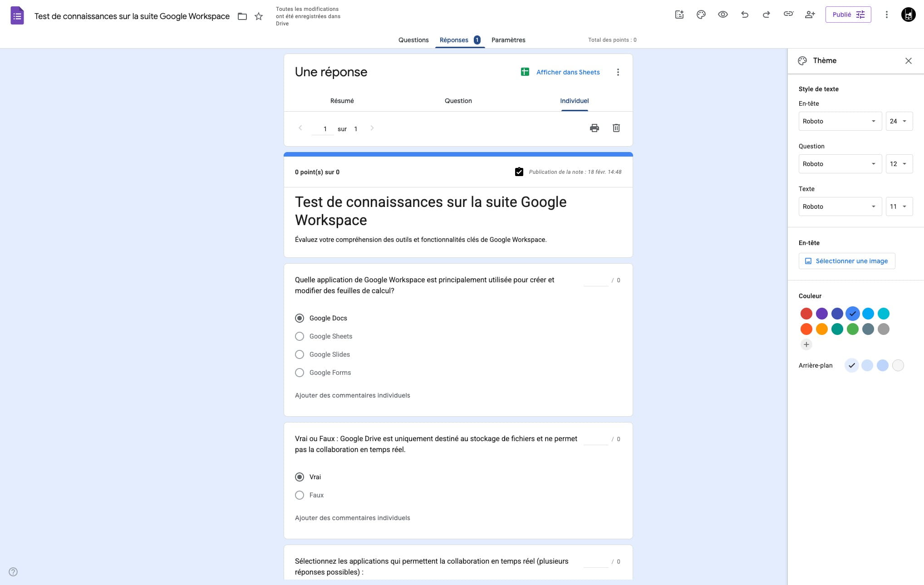
Task: Go to the previous response
Action: pos(300,128)
